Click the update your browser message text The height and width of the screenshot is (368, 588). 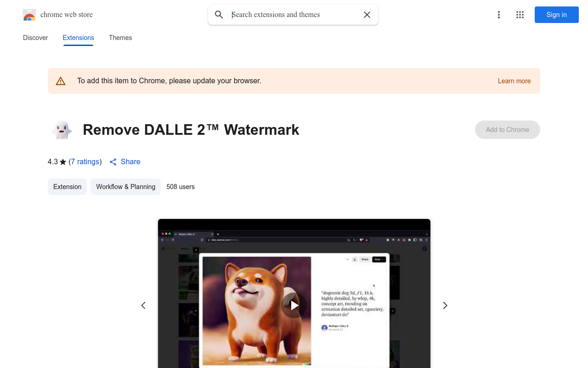coord(169,81)
